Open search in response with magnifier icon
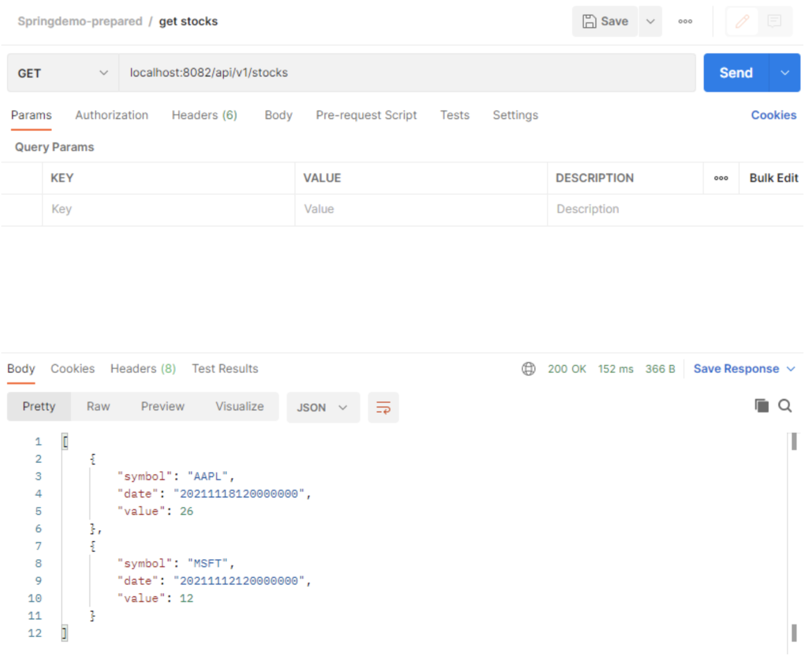The height and width of the screenshot is (659, 812). (785, 405)
